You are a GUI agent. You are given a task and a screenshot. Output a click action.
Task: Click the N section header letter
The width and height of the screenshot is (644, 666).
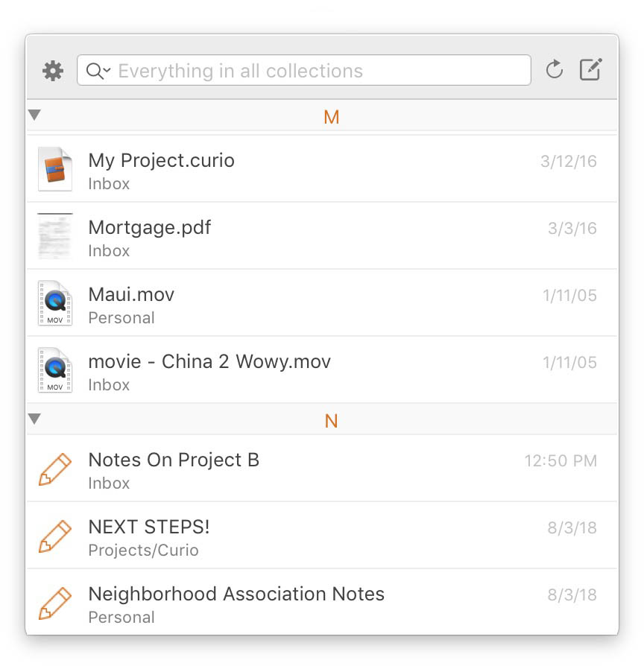coord(332,421)
